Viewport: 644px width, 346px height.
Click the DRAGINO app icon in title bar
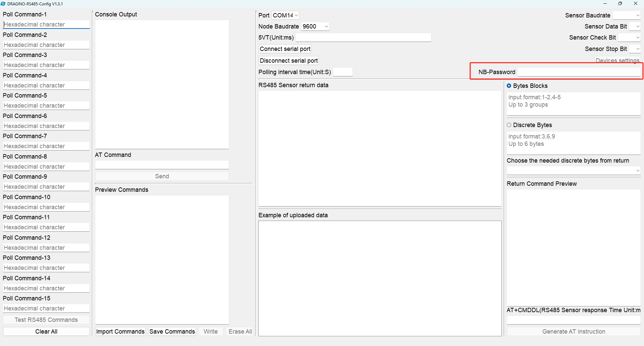tap(3, 4)
